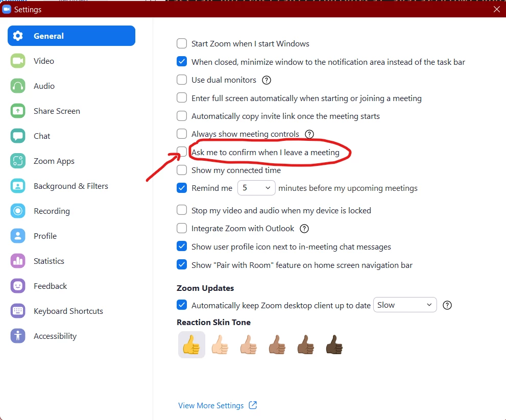Enable Start Zoom when I start Windows

[182, 43]
